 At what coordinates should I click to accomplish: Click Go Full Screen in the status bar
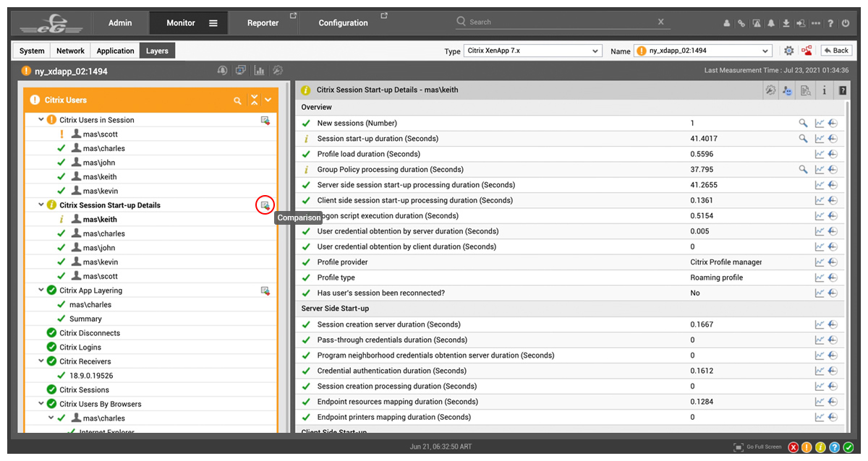click(x=757, y=447)
